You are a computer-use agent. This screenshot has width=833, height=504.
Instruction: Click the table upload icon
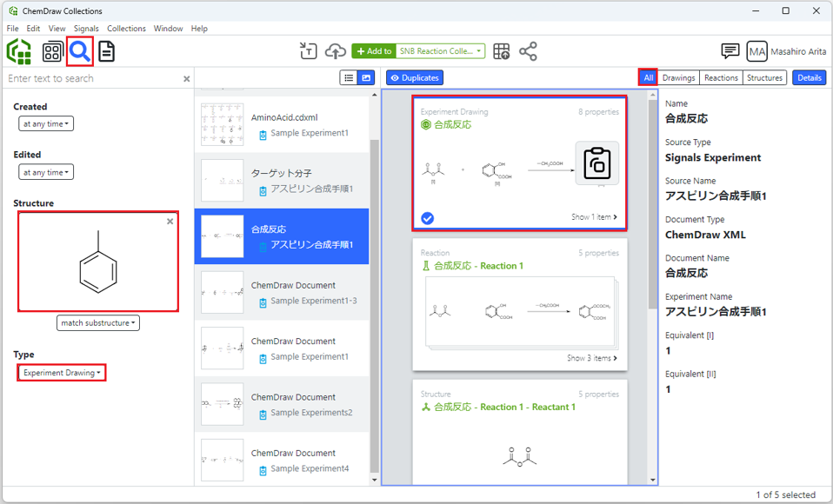click(502, 51)
